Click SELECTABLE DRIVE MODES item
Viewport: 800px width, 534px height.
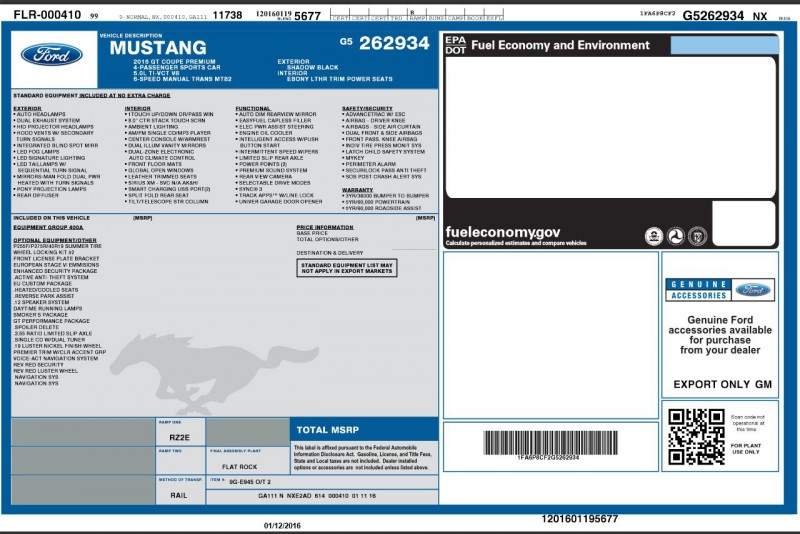click(274, 183)
